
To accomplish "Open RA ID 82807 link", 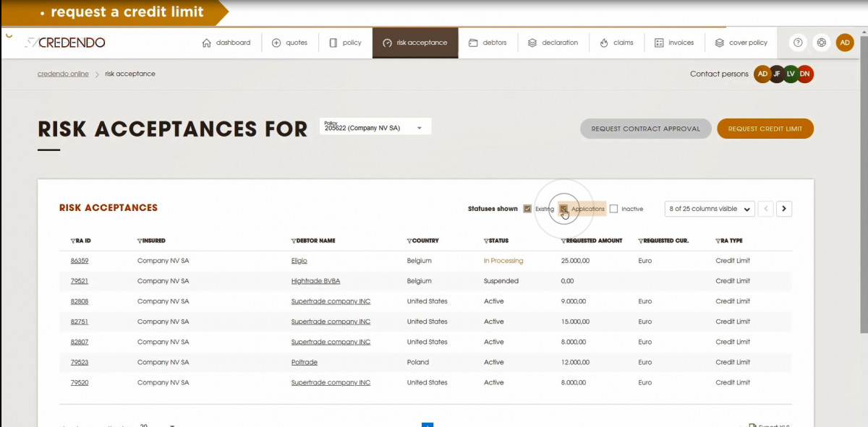I will 80,342.
